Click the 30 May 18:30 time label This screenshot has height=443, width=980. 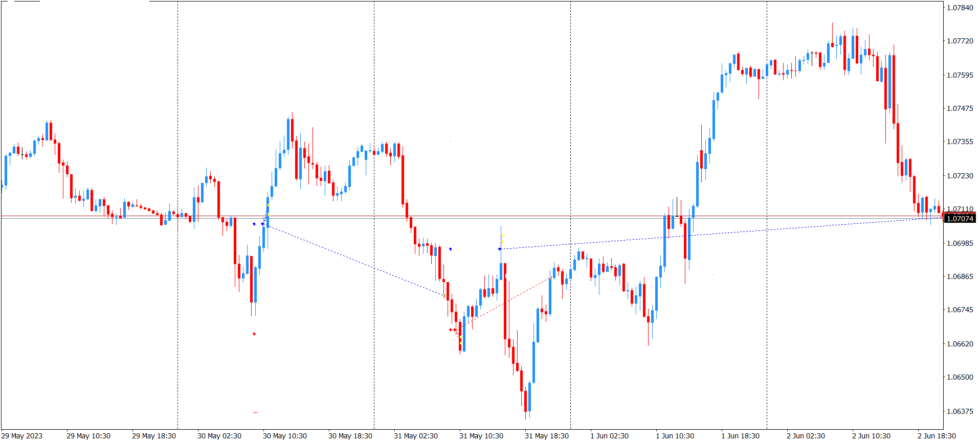350,436
